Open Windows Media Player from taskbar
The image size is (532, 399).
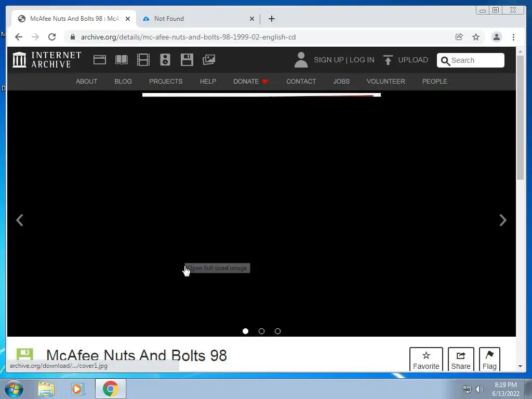pyautogui.click(x=77, y=389)
